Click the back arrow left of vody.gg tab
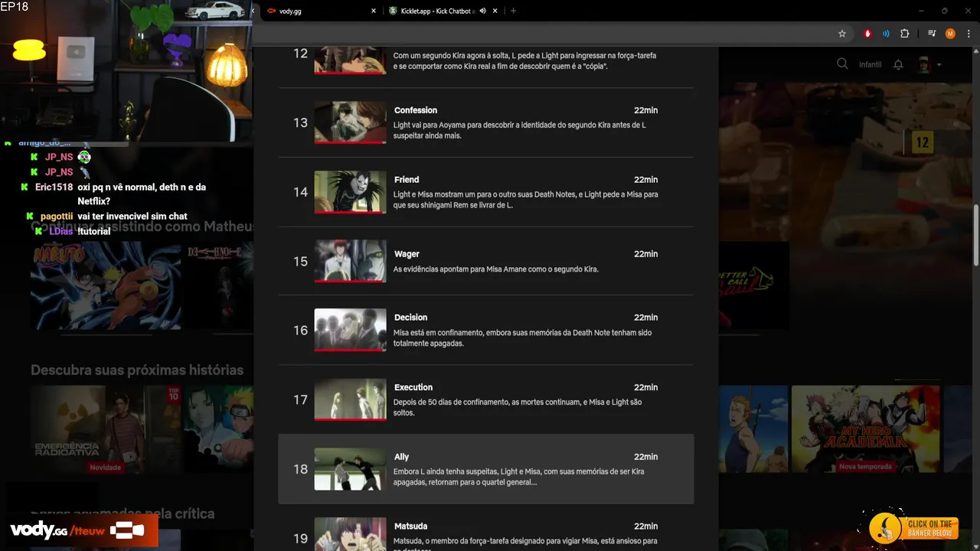Screen dimensions: 980x551 point(253,11)
